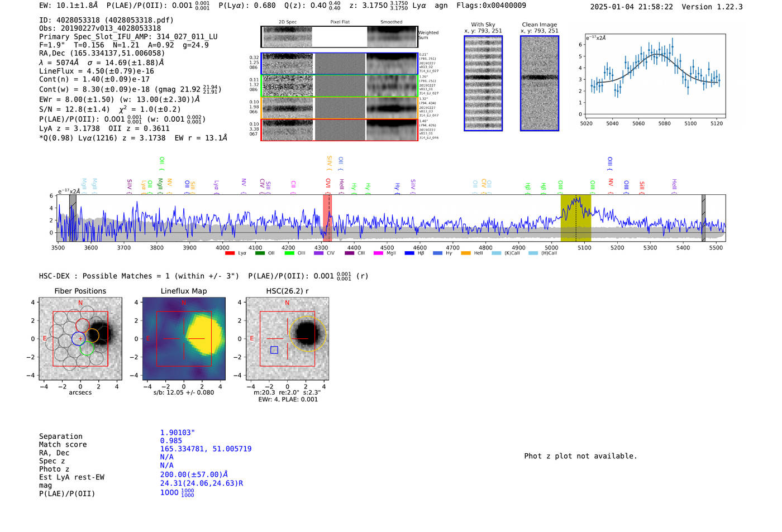Click the dark green OII legend swatch
The image size is (782, 532).
coord(260,253)
